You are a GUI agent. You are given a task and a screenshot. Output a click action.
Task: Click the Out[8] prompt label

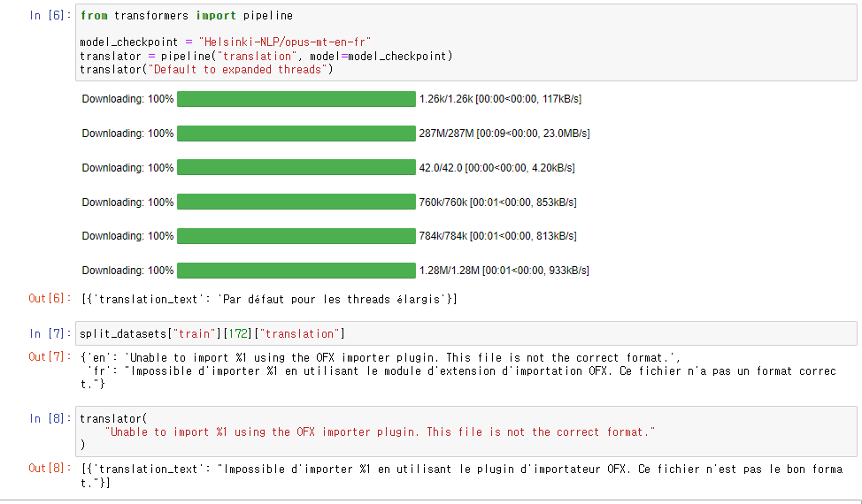50,469
